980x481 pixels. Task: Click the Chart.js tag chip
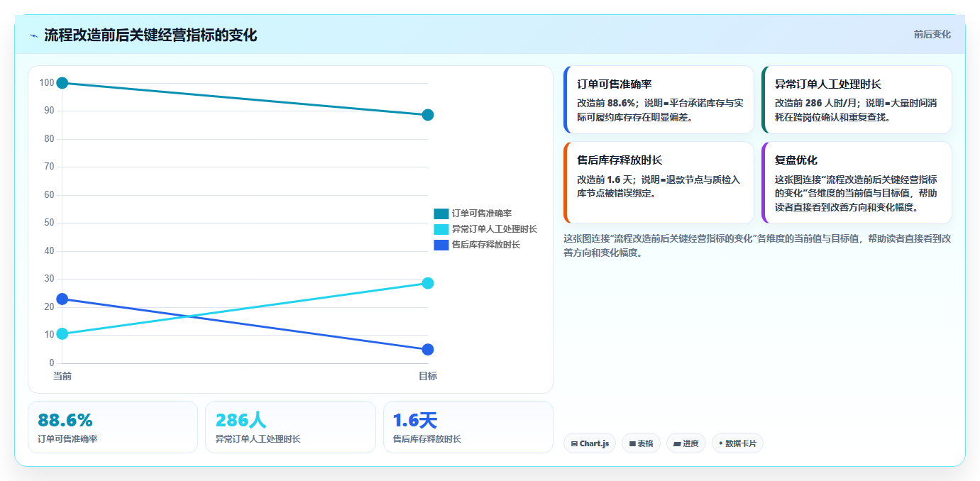click(590, 443)
